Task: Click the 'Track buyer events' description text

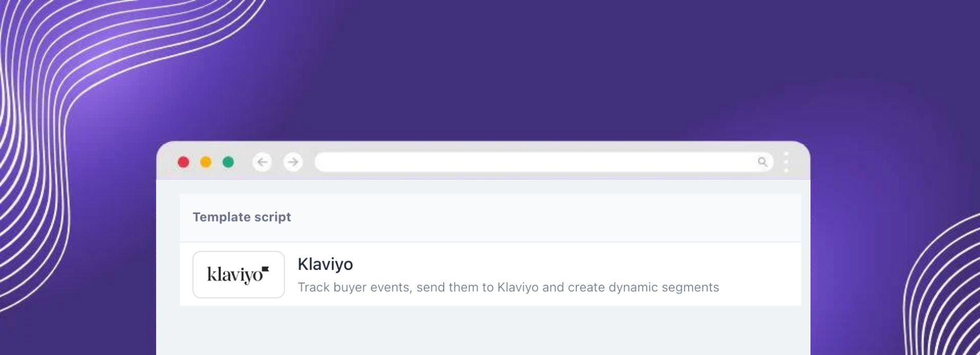Action: pyautogui.click(x=508, y=287)
